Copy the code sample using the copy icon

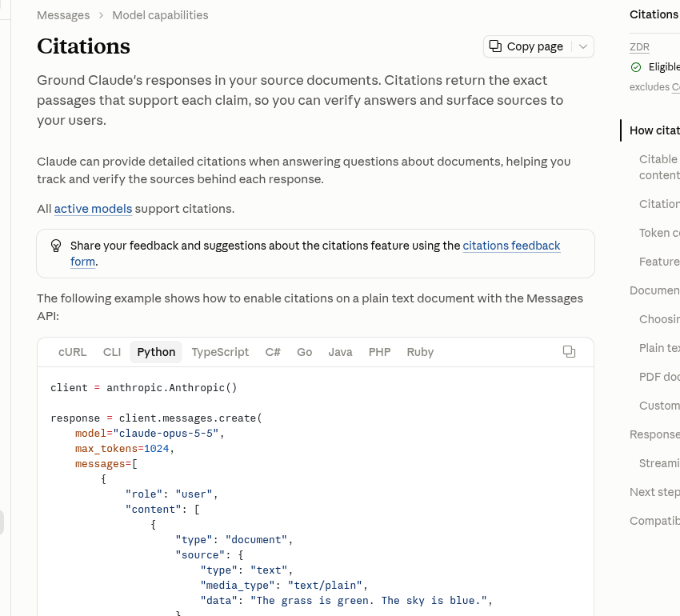tap(569, 352)
